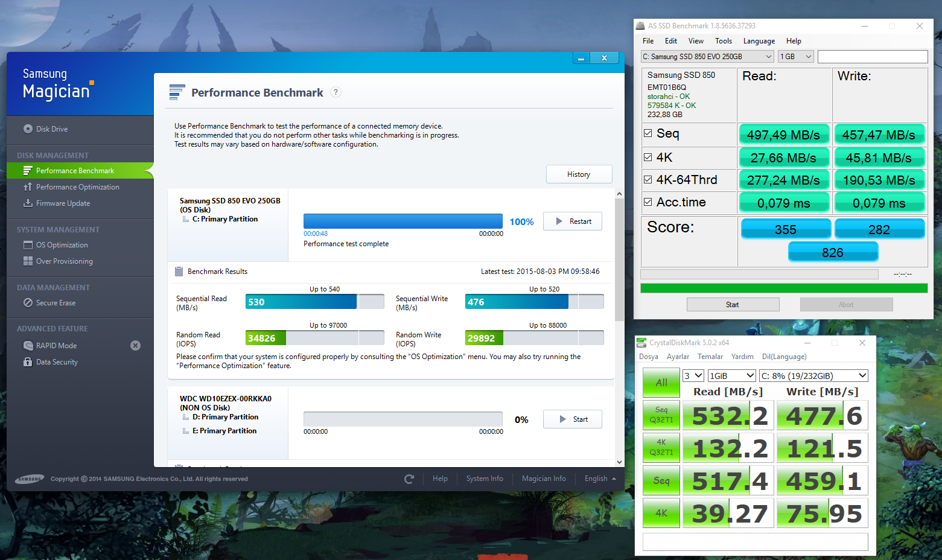Open Edit menu in AS SSD Benchmark

[x=671, y=41]
